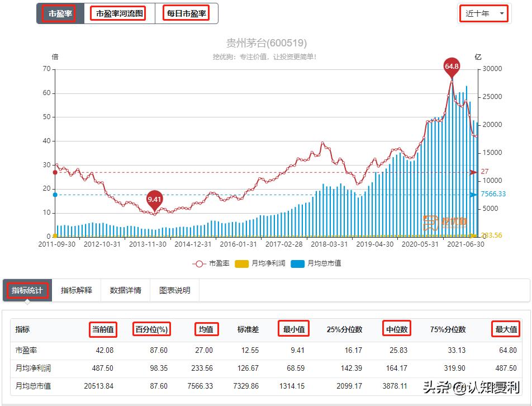
Task: Open the 每日市盈率 tab
Action: 186,13
